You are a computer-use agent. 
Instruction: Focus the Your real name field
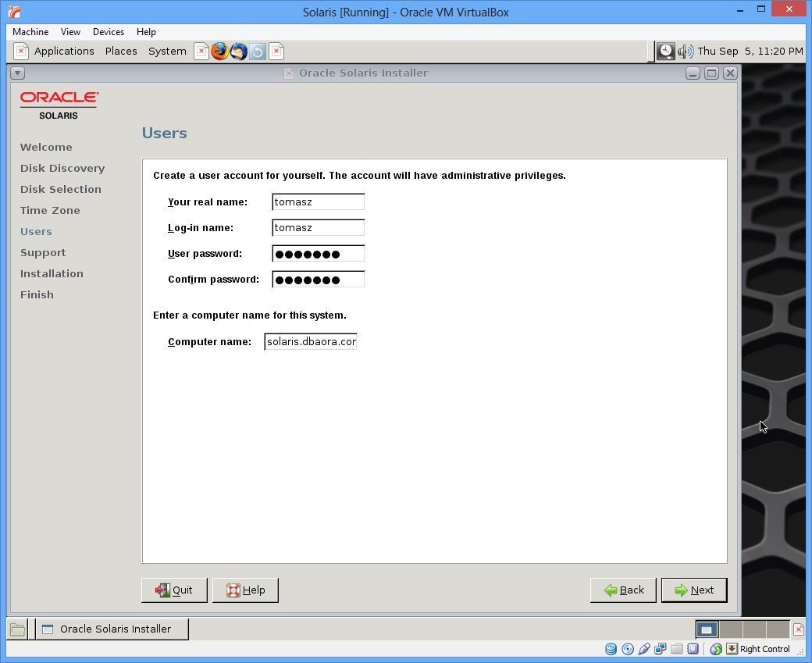(319, 202)
